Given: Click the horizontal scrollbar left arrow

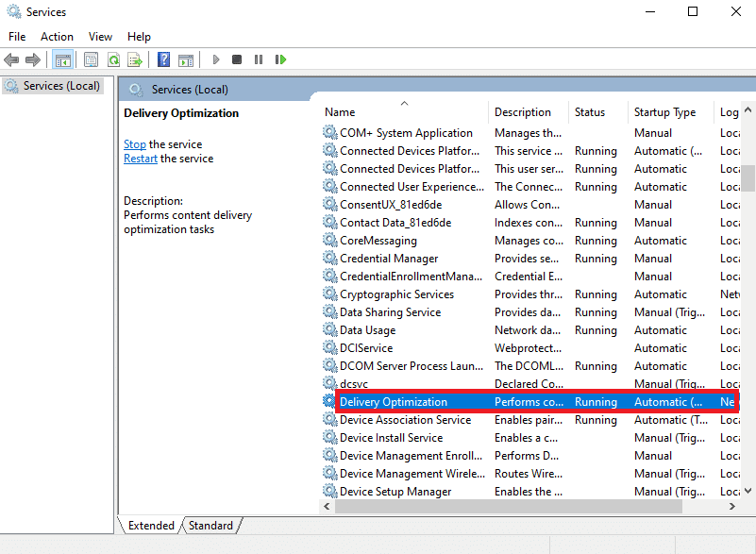Looking at the screenshot, I should pyautogui.click(x=327, y=506).
